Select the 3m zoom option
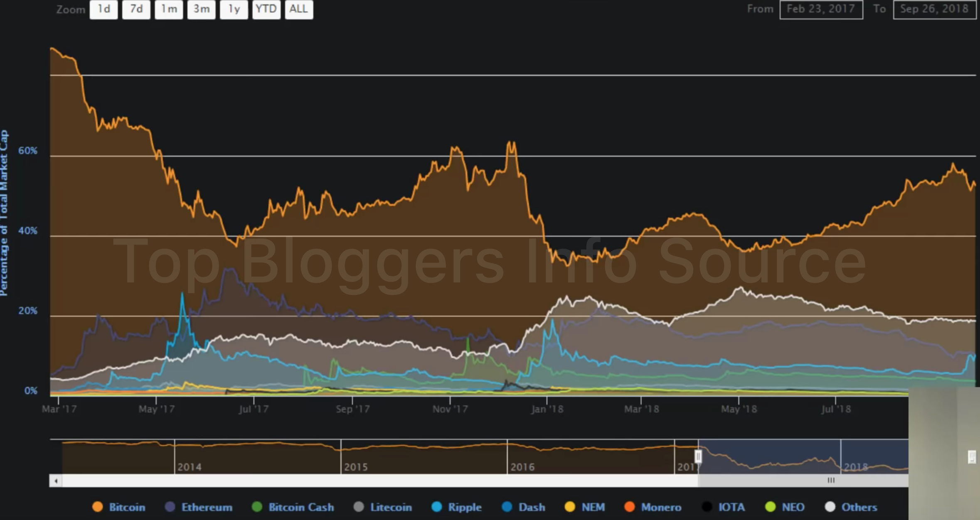 click(x=201, y=9)
